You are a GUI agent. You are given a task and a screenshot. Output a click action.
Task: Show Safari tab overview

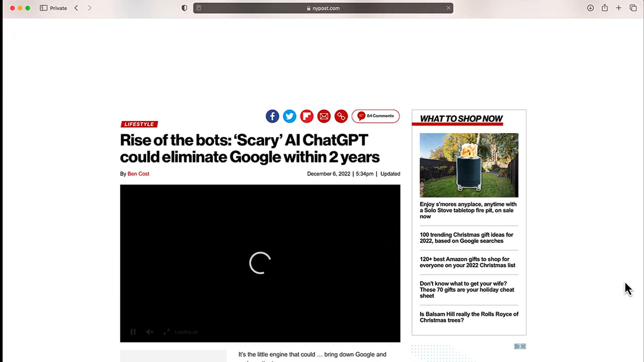click(633, 8)
